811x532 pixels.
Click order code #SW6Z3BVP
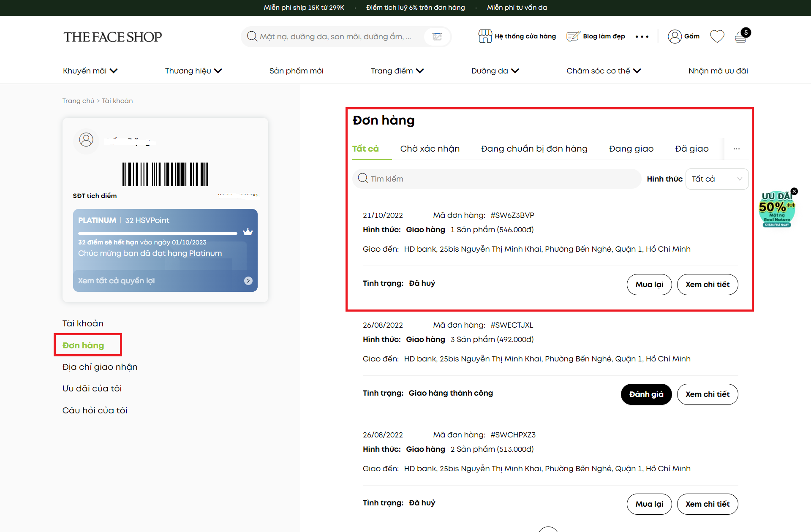point(512,215)
